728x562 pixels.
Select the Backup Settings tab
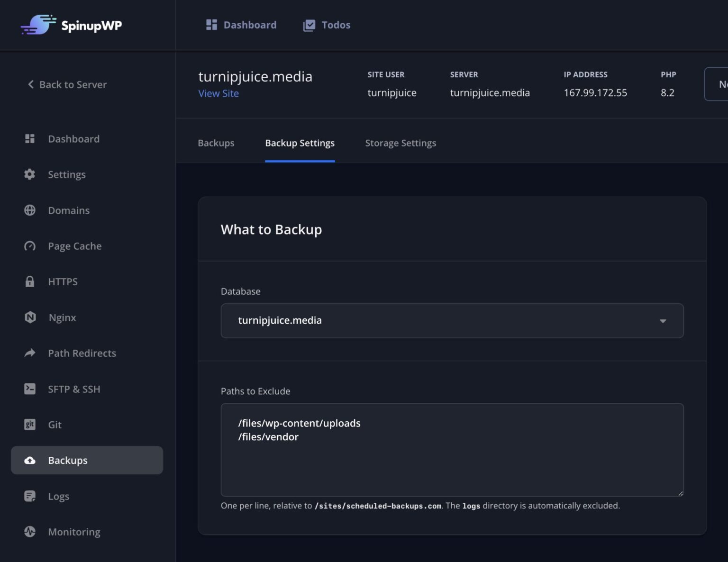tap(300, 143)
